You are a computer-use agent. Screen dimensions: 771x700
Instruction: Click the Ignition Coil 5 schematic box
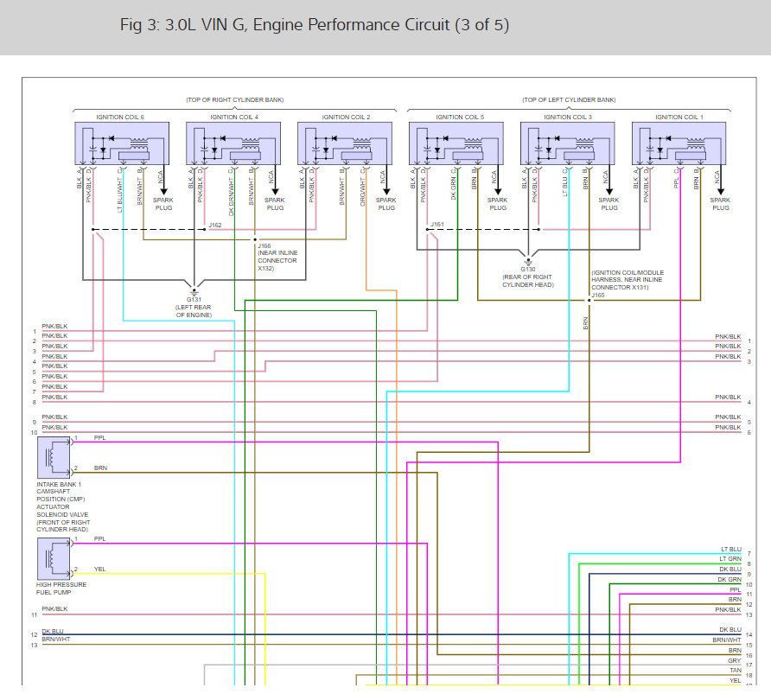click(x=456, y=143)
